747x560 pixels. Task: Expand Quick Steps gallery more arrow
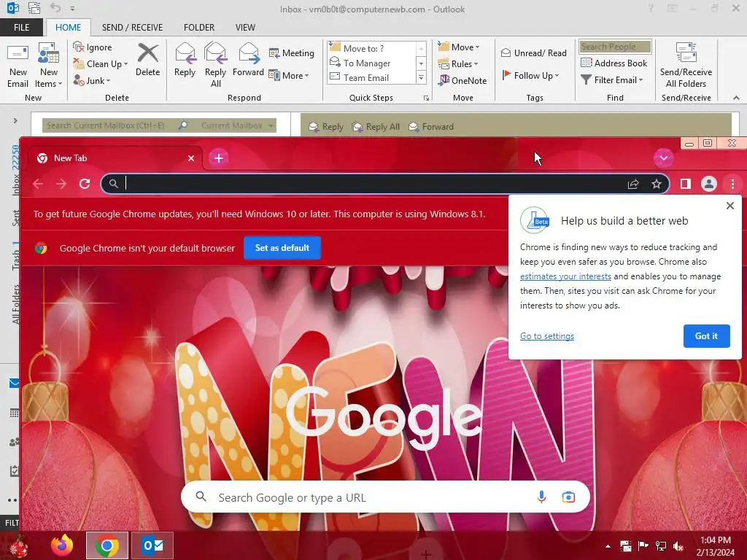421,77
